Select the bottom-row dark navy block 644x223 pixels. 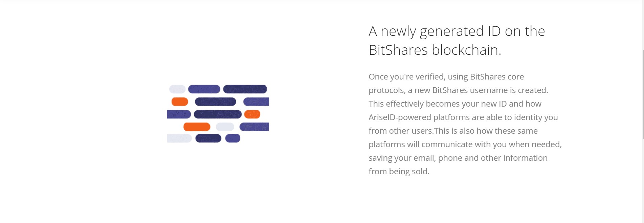tap(208, 138)
